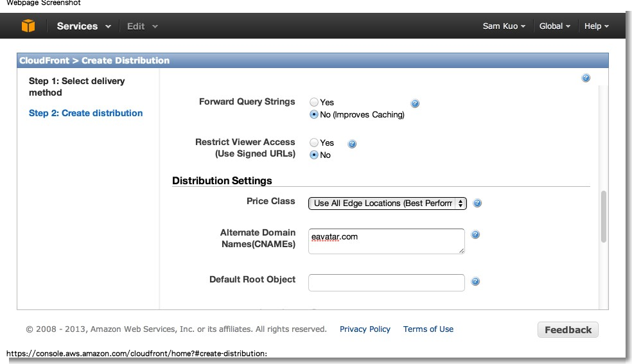Click the Default Root Object field
This screenshot has height=364, width=632.
click(387, 282)
